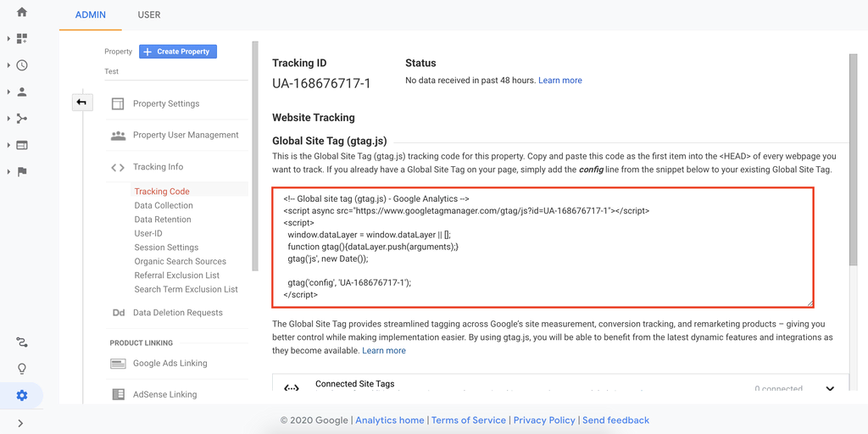Viewport: 868px width, 434px height.
Task: Open Data Retention under Tracking Info
Action: pos(163,220)
